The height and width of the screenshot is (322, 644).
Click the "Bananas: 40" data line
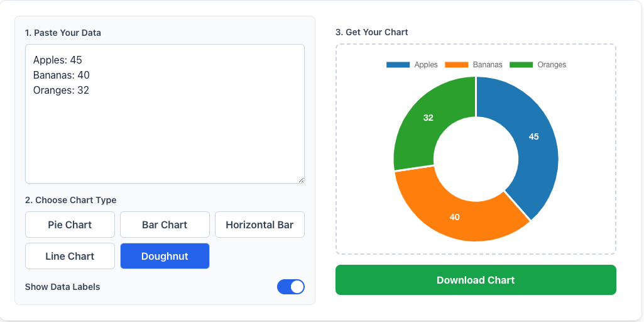[x=61, y=75]
